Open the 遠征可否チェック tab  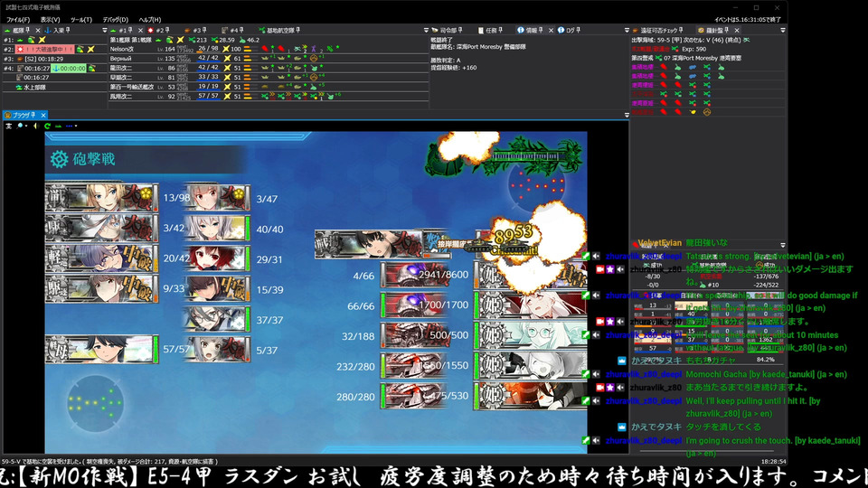click(x=657, y=31)
